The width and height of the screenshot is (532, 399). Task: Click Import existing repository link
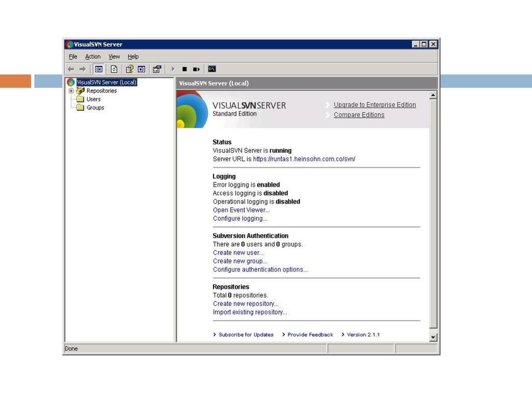tap(250, 312)
